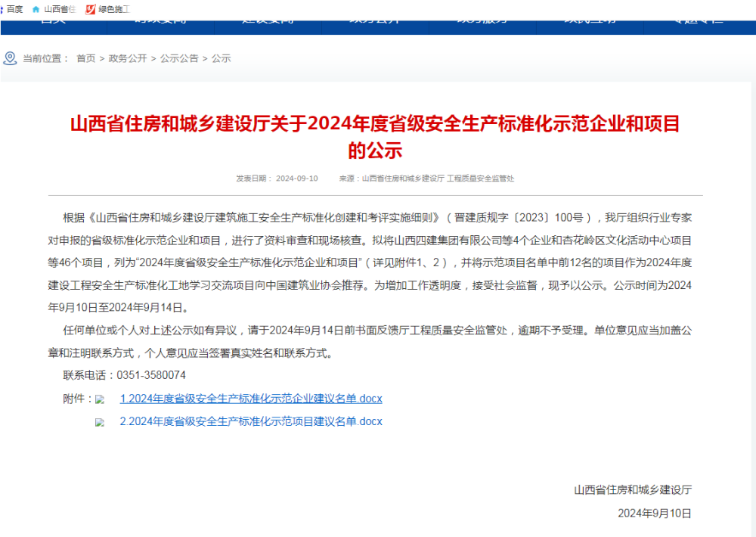Click the source text 山西省住房和城乡建设厅 工程质量安全监管处
This screenshot has height=537, width=756.
(438, 178)
